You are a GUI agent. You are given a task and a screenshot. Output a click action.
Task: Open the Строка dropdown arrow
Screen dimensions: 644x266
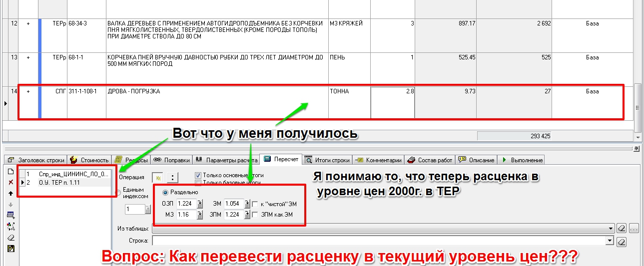pos(609,241)
